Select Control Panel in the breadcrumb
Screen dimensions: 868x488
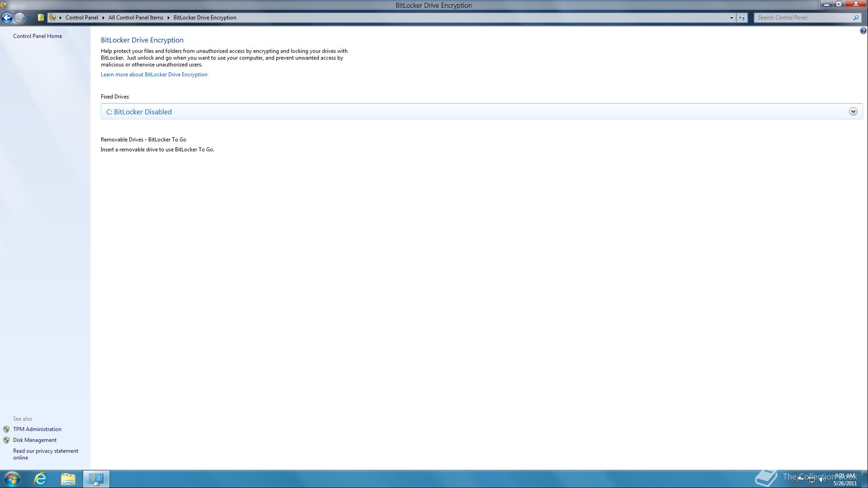(x=81, y=18)
